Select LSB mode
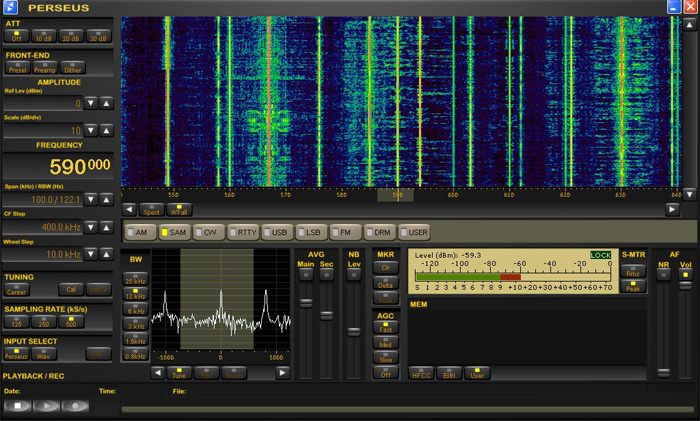 (x=312, y=232)
